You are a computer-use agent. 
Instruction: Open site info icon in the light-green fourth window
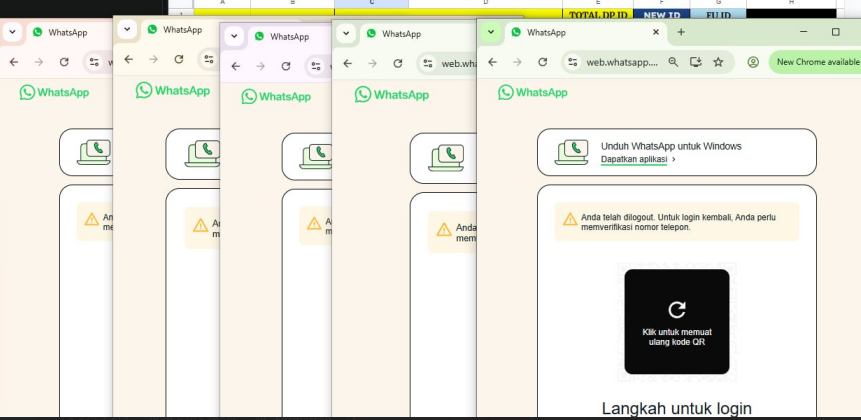(x=428, y=63)
